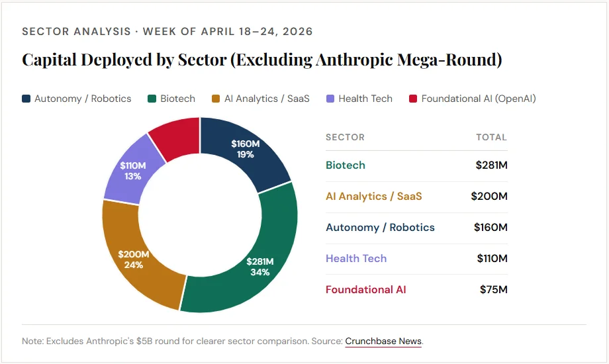This screenshot has width=609, height=364.
Task: Click the SECTOR column header
Action: [x=345, y=138]
